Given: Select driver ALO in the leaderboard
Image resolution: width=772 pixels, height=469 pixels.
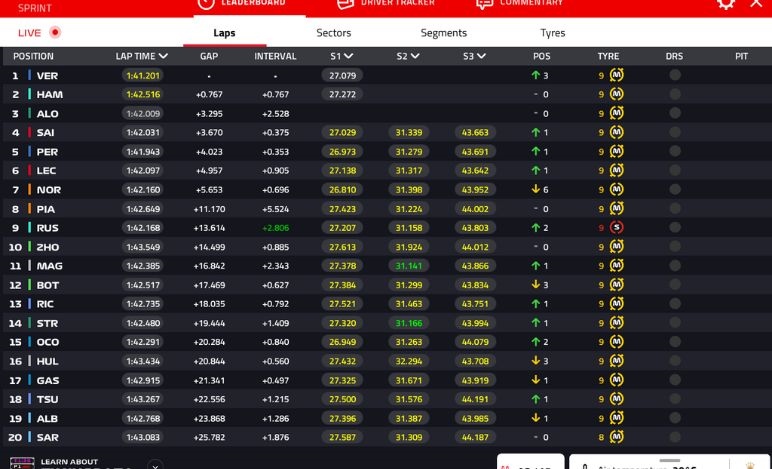Looking at the screenshot, I should pyautogui.click(x=47, y=114).
